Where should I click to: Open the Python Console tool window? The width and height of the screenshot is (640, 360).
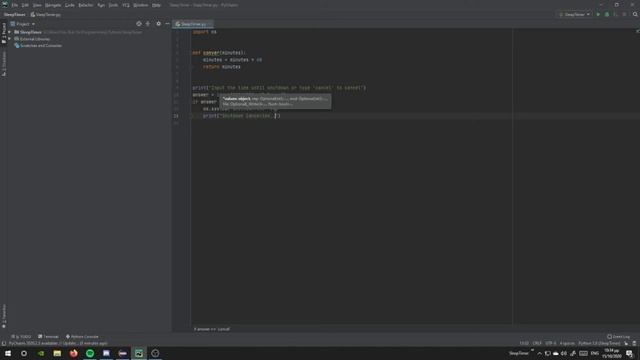click(82, 337)
